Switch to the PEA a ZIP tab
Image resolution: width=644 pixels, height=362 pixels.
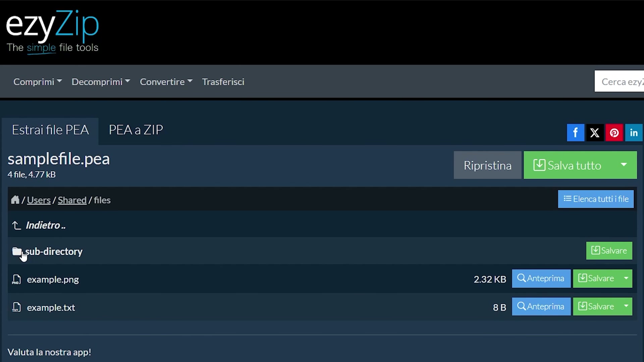click(x=136, y=130)
